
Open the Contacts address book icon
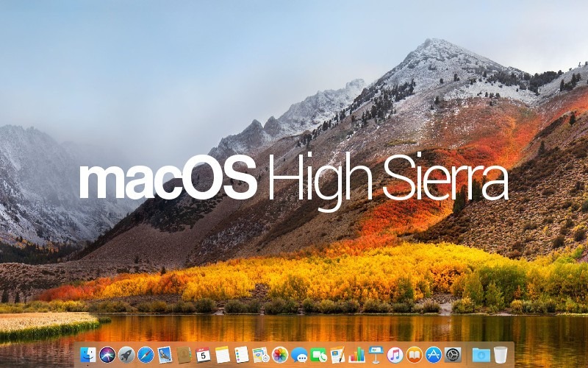pos(184,355)
